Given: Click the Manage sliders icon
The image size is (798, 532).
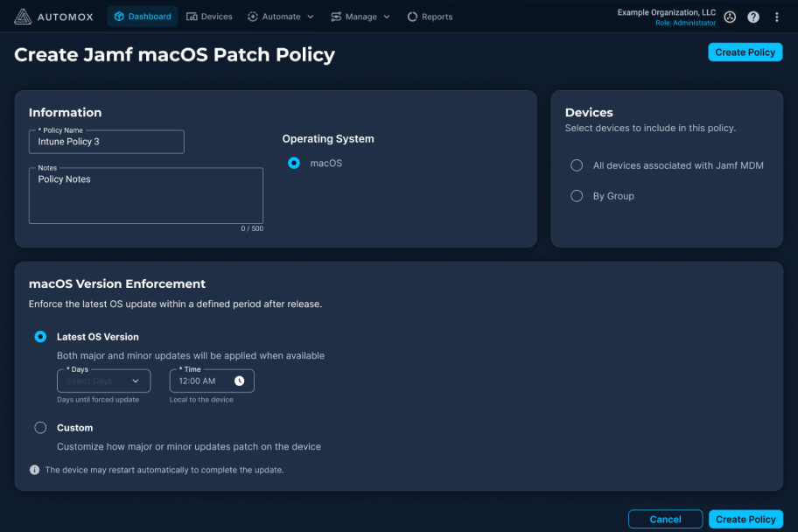Looking at the screenshot, I should [x=336, y=17].
